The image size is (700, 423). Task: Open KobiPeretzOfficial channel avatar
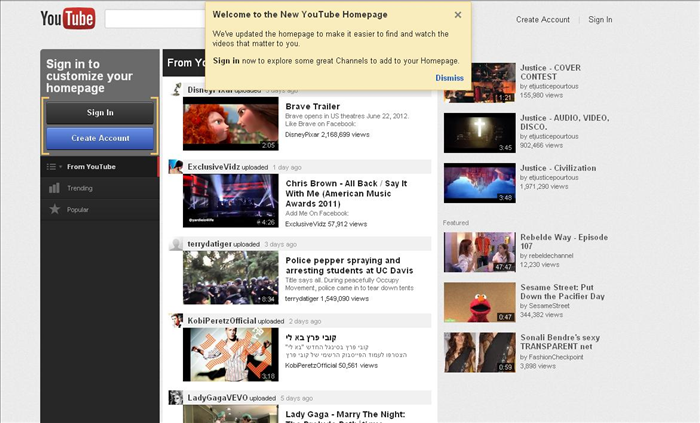tap(176, 320)
